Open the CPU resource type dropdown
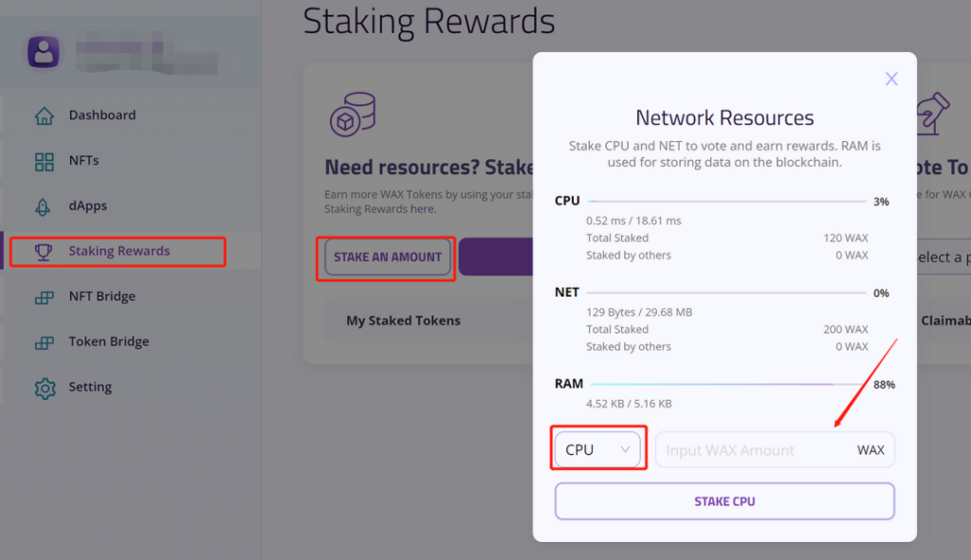Viewport: 971px width, 560px height. click(598, 450)
